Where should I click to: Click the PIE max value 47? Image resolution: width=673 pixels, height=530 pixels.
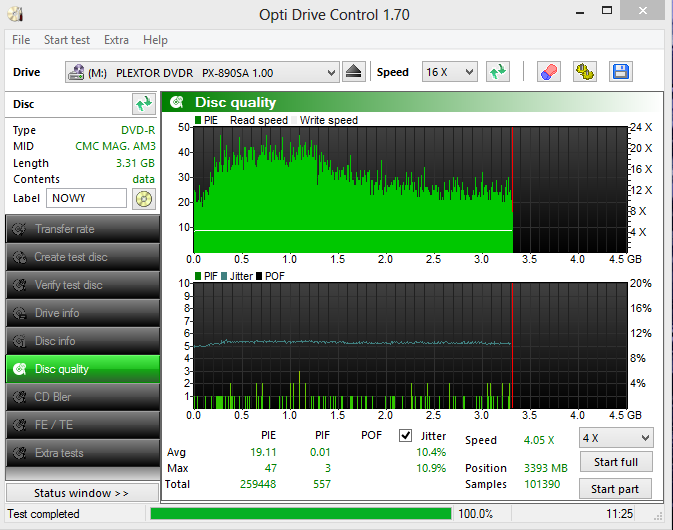click(271, 468)
